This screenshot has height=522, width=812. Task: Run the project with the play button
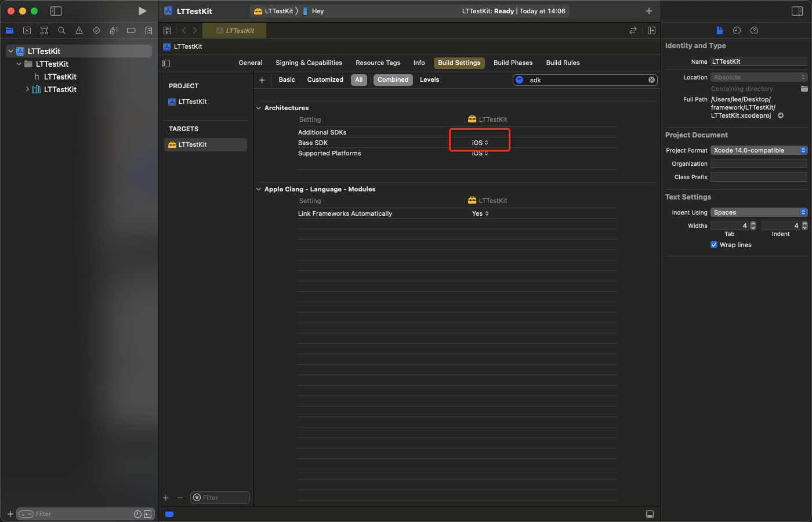coord(142,11)
